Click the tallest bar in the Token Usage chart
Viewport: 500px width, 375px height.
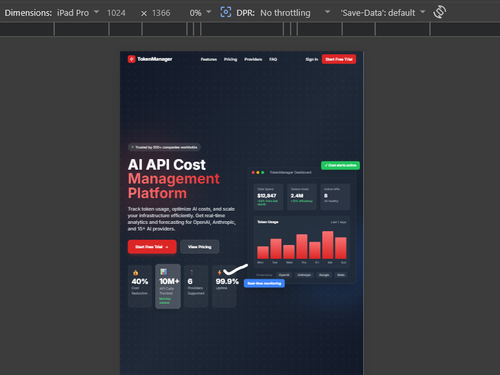click(x=328, y=245)
